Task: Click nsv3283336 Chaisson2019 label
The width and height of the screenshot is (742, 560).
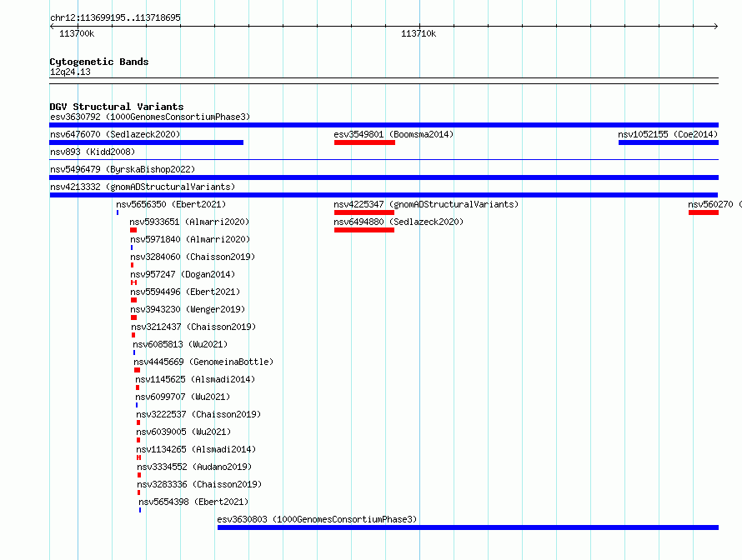Action: coord(199,484)
